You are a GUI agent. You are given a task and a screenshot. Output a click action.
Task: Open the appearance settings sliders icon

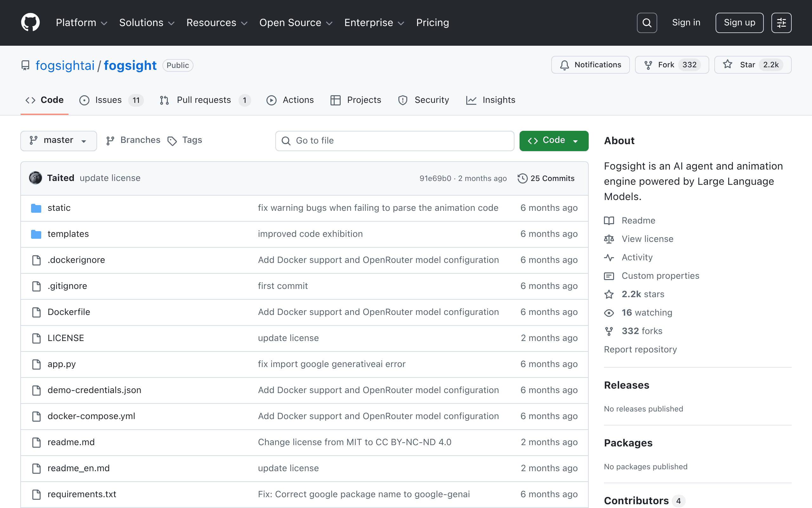[781, 23]
